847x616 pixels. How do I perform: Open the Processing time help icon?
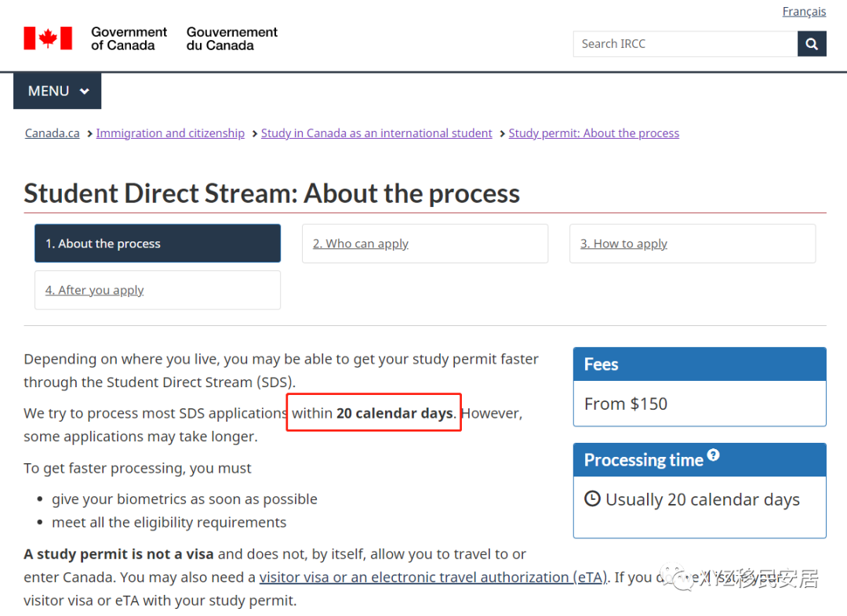point(713,455)
